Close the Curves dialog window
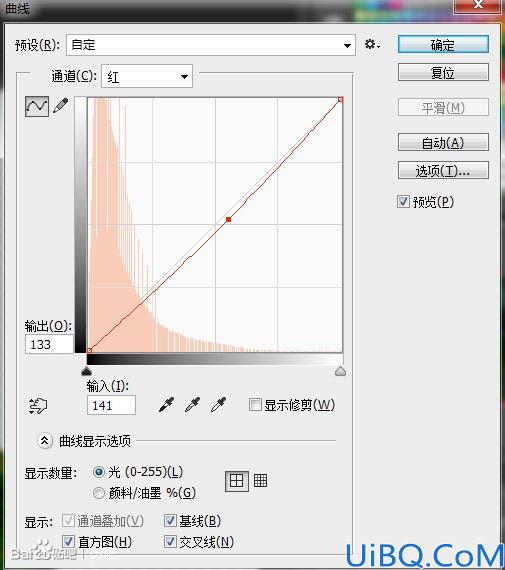The height and width of the screenshot is (570, 505). click(x=478, y=5)
